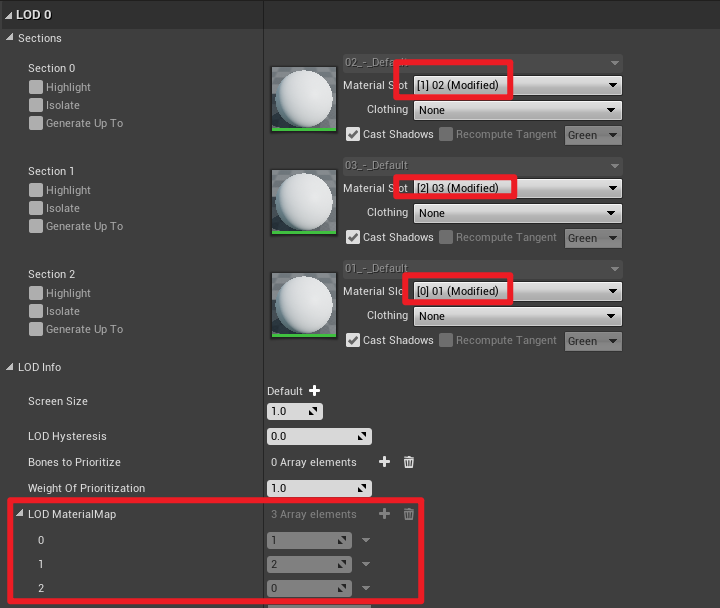This screenshot has width=720, height=608.
Task: Add element to Bones to Prioritize
Action: pyautogui.click(x=384, y=462)
